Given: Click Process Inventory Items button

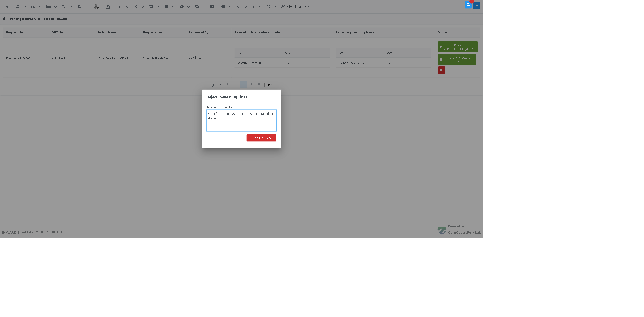Looking at the screenshot, I should click(x=457, y=59).
